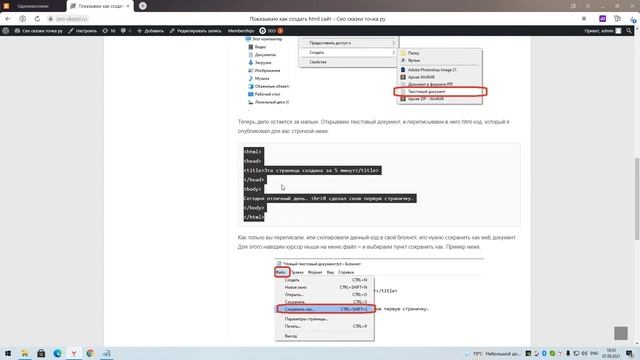This screenshot has width=640, height=360.
Task: Reload the page with the refresh icon
Action: [x=37, y=19]
